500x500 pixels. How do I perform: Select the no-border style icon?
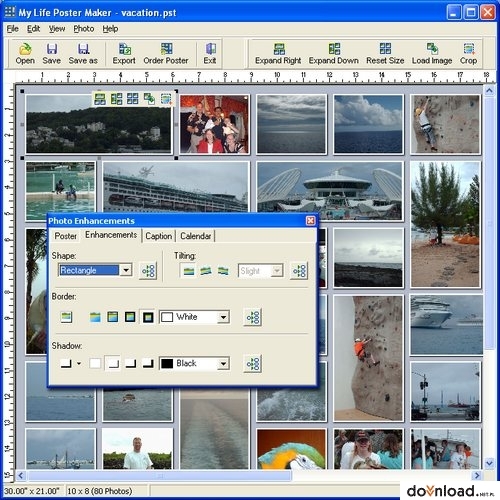pyautogui.click(x=66, y=317)
